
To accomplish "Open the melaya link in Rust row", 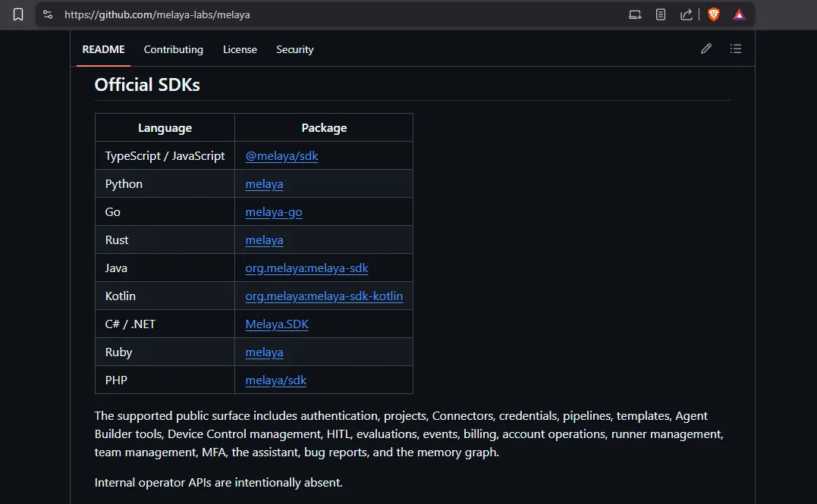I will [x=264, y=240].
